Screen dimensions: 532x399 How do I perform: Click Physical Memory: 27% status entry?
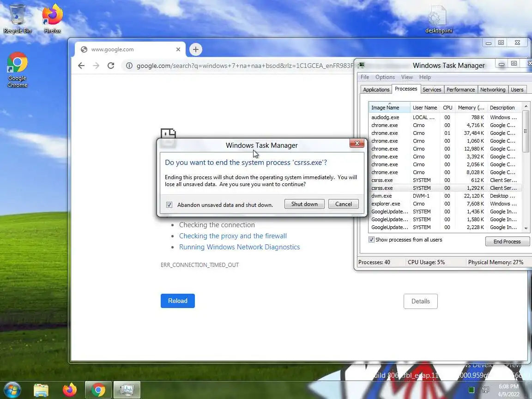tap(496, 262)
